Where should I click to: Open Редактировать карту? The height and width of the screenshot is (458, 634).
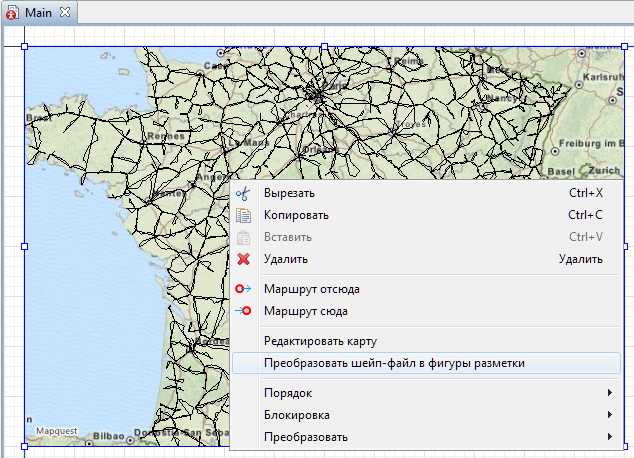[426, 341]
